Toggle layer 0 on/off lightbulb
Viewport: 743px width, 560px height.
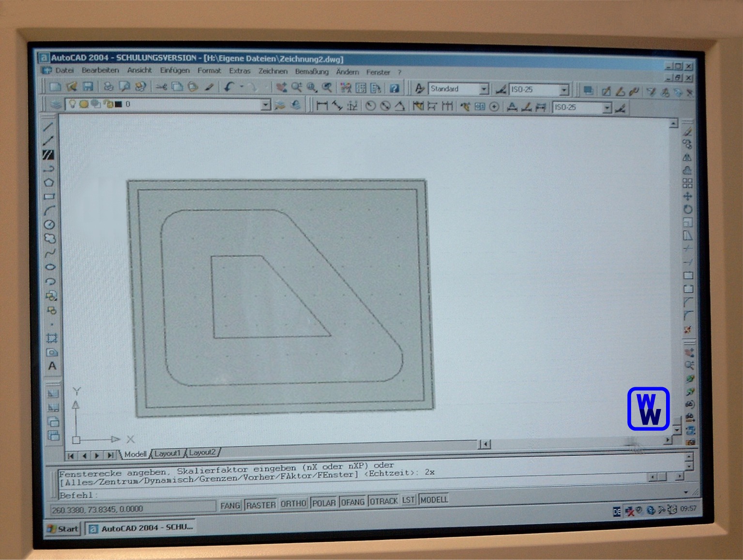pos(73,104)
